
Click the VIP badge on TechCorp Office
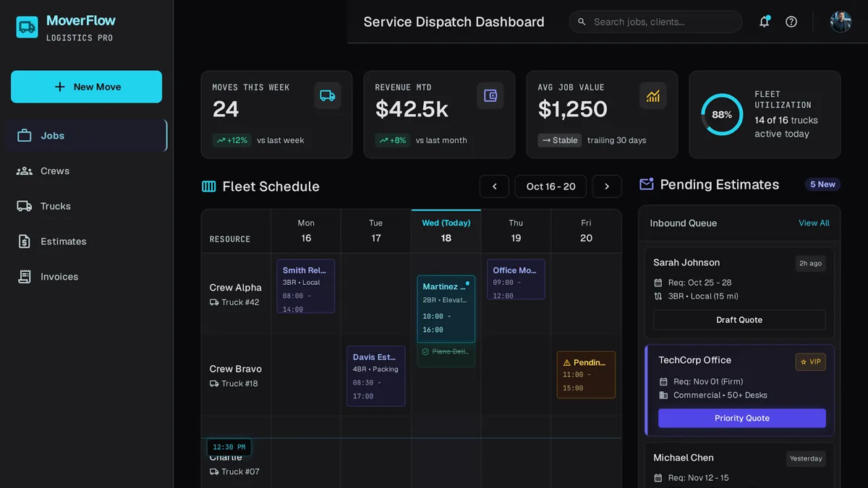811,361
